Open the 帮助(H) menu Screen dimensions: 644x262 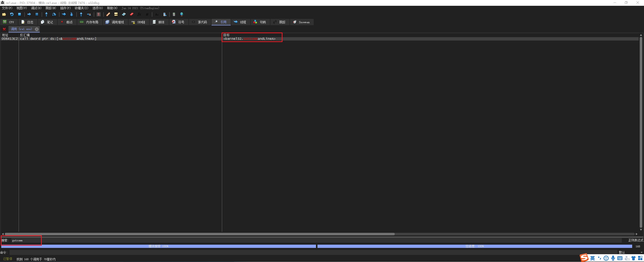coord(112,8)
